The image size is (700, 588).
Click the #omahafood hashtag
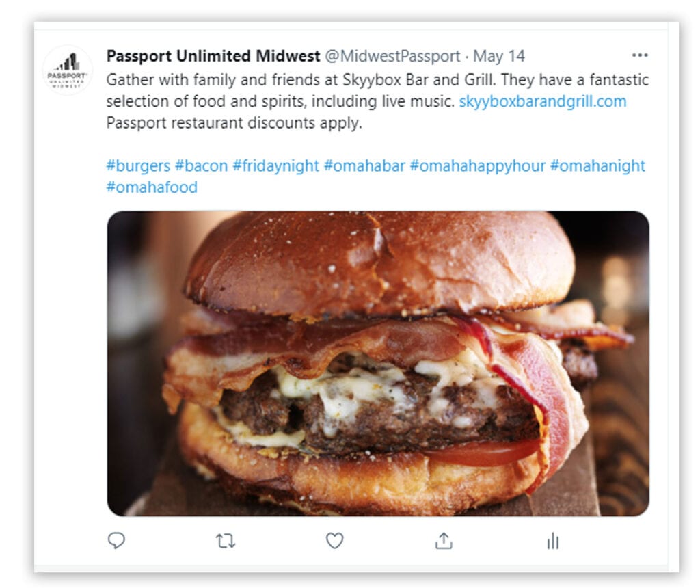(x=152, y=187)
